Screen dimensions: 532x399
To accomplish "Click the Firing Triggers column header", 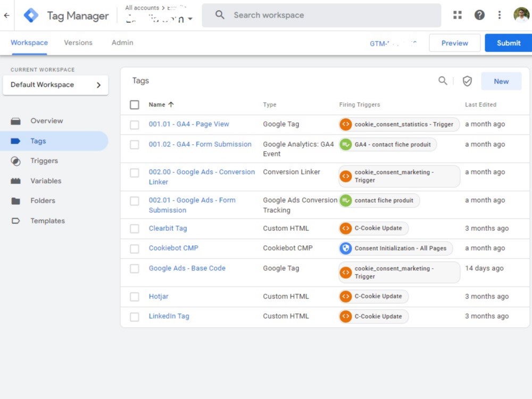I will (x=360, y=105).
